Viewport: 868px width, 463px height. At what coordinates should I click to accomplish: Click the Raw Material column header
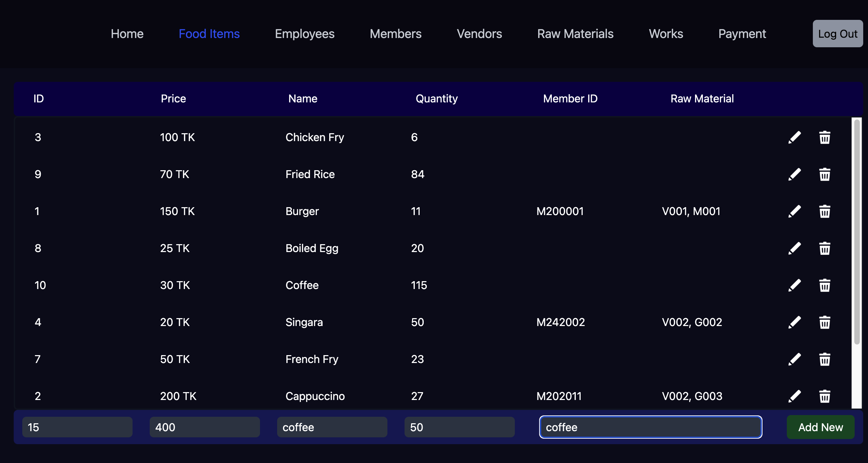click(702, 99)
